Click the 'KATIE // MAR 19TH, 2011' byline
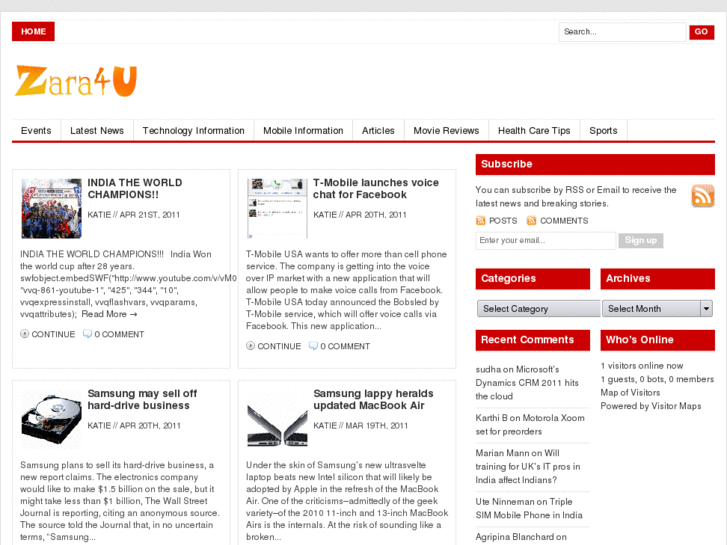Image resolution: width=727 pixels, height=545 pixels. (x=360, y=425)
